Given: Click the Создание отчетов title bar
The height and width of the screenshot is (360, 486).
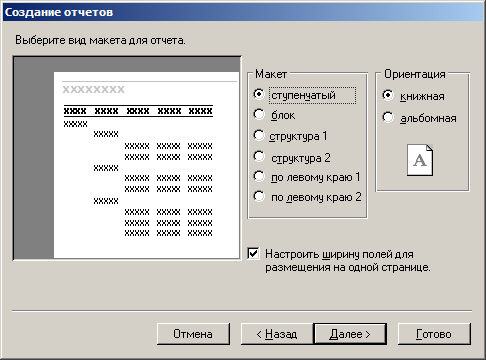Looking at the screenshot, I should pos(243,12).
